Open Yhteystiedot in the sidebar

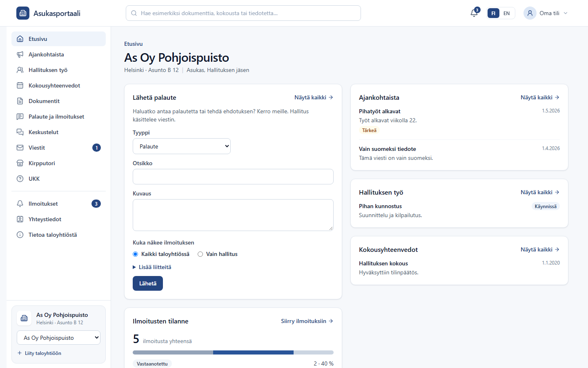tap(58, 219)
